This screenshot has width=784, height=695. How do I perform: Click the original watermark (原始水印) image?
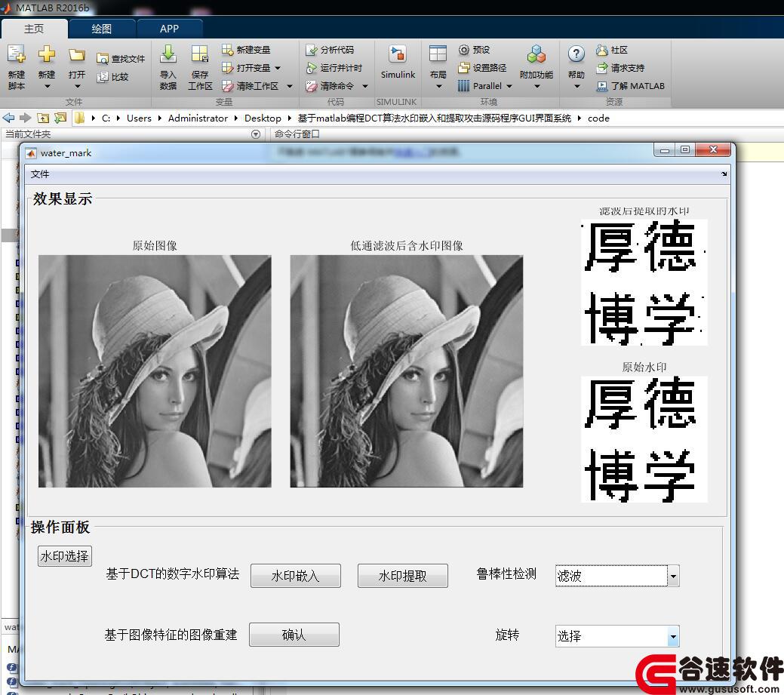pos(644,439)
